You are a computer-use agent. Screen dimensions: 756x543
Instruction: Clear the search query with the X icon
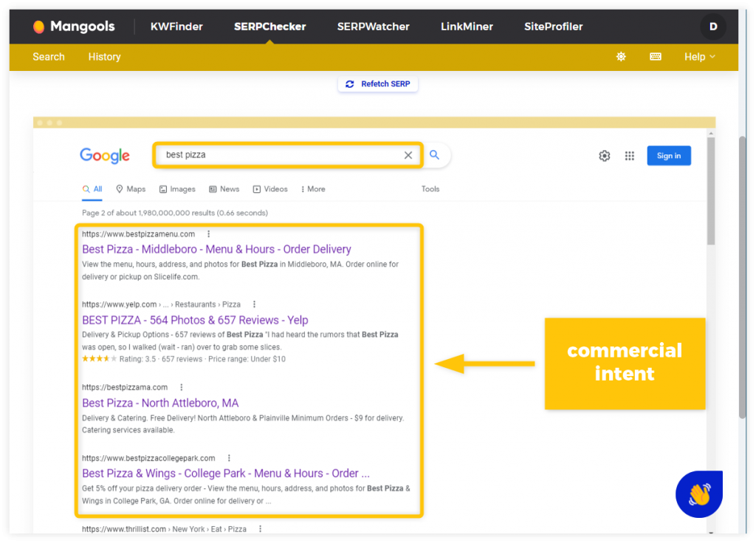pos(408,155)
